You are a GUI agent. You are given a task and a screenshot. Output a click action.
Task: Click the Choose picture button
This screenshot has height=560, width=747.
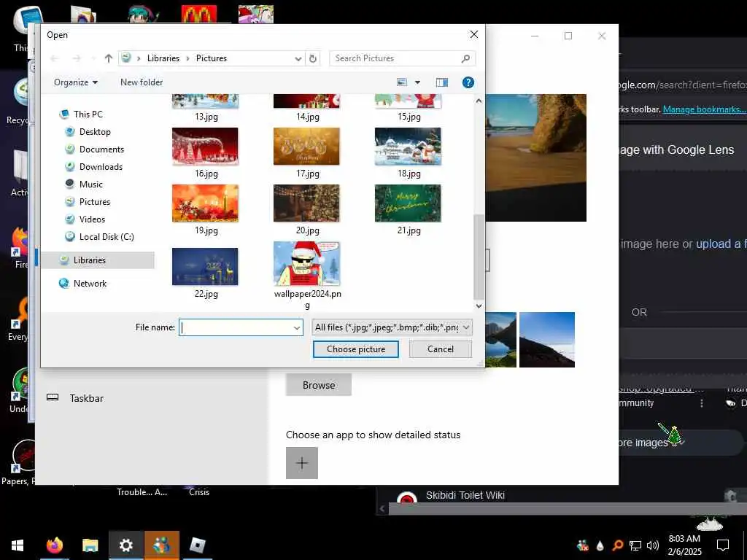(x=356, y=349)
